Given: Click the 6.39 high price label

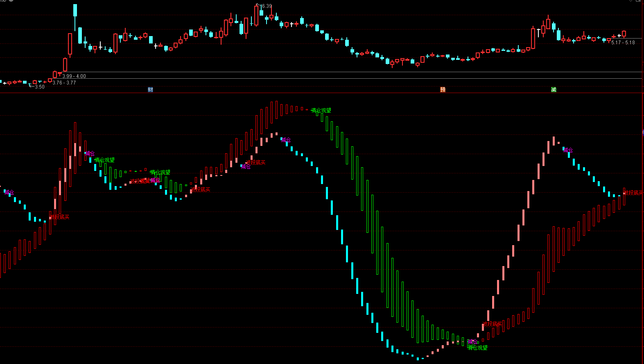Looking at the screenshot, I should 266,6.
